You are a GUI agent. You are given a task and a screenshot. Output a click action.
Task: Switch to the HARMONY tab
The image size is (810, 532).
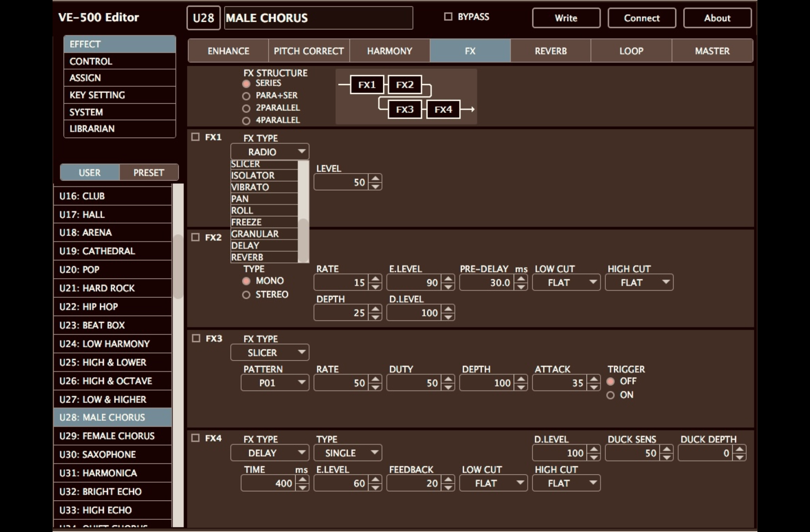(390, 51)
